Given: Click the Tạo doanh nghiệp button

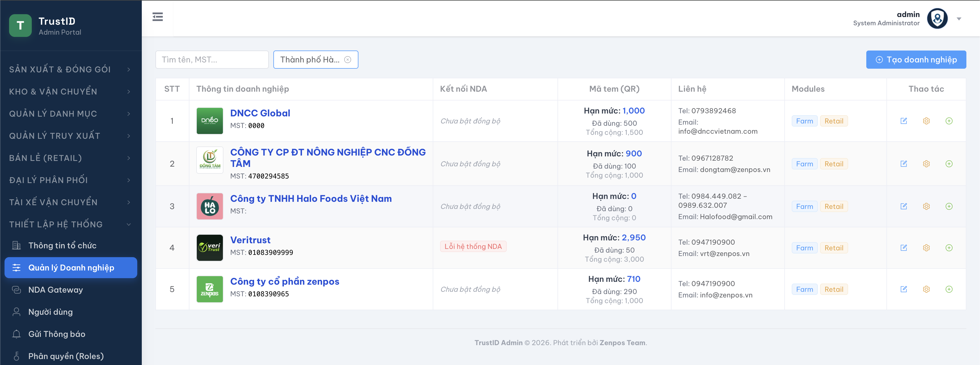Looking at the screenshot, I should [916, 60].
